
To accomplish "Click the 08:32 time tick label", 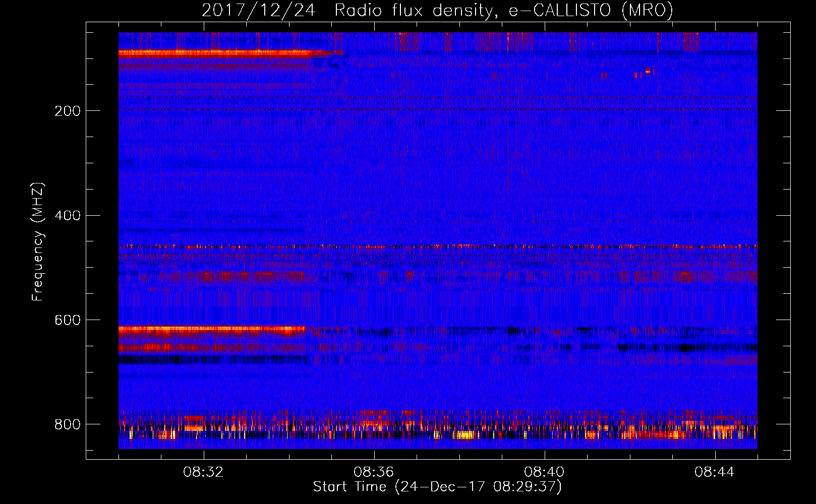I will [x=203, y=472].
